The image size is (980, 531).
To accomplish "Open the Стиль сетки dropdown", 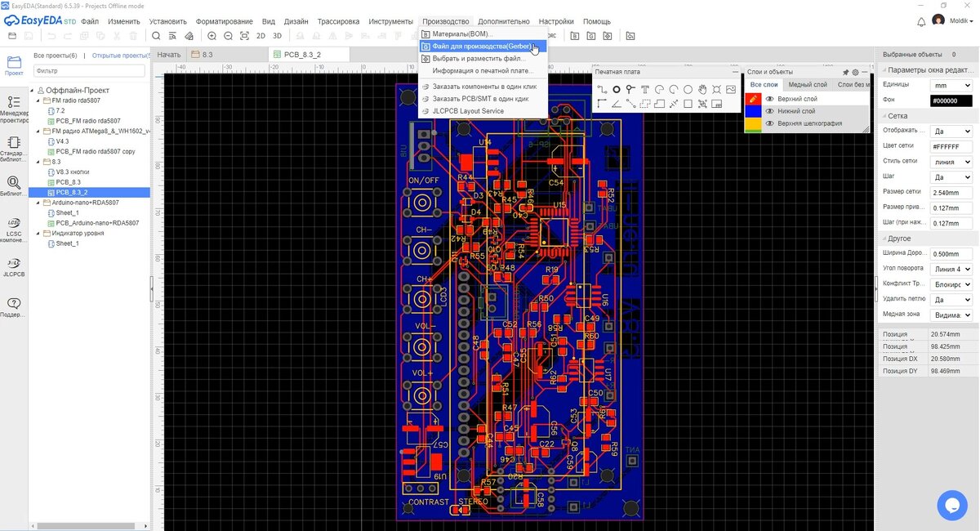I will click(x=951, y=162).
